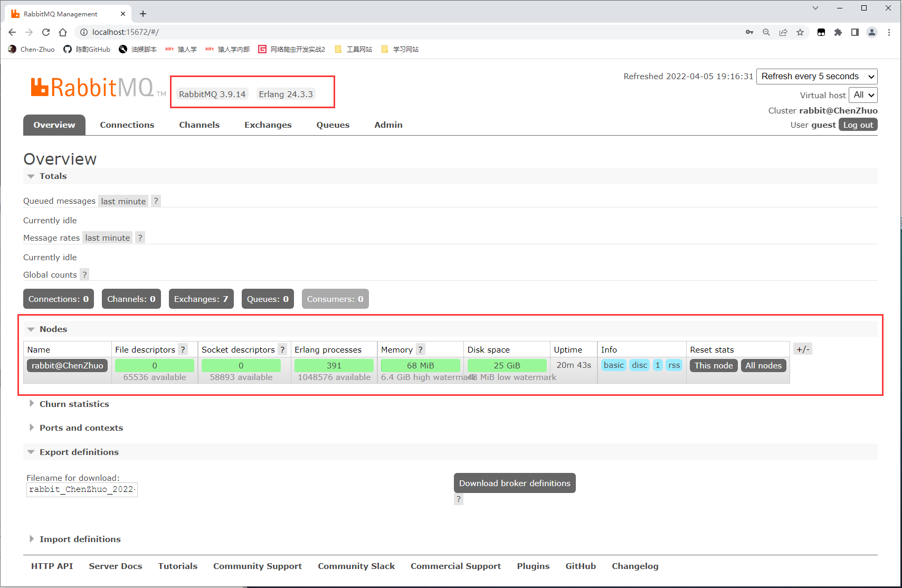Expand the Churn statistics section
Image resolution: width=902 pixels, height=588 pixels.
pos(74,404)
